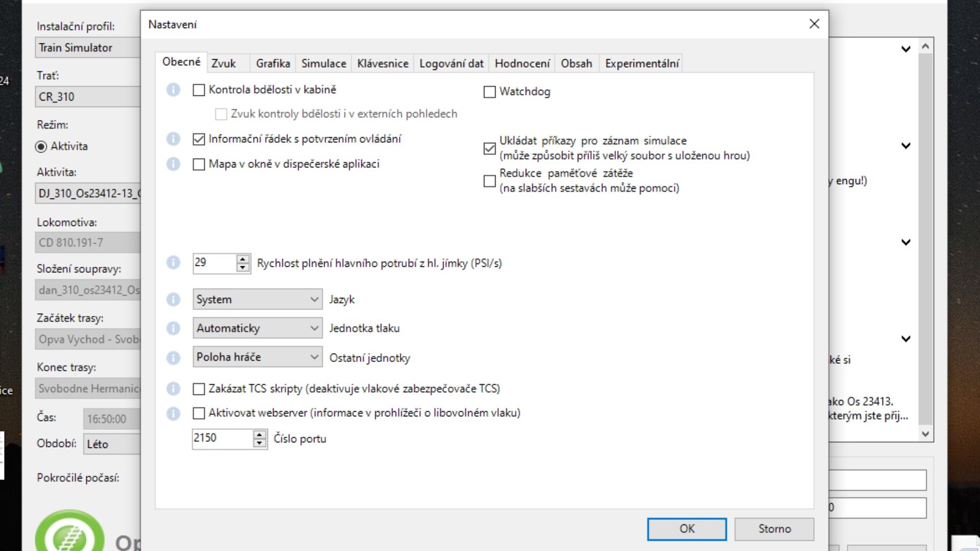Click info icon next to Jednotka tlaku dropdown
Image resolution: width=980 pixels, height=551 pixels.
pyautogui.click(x=173, y=328)
